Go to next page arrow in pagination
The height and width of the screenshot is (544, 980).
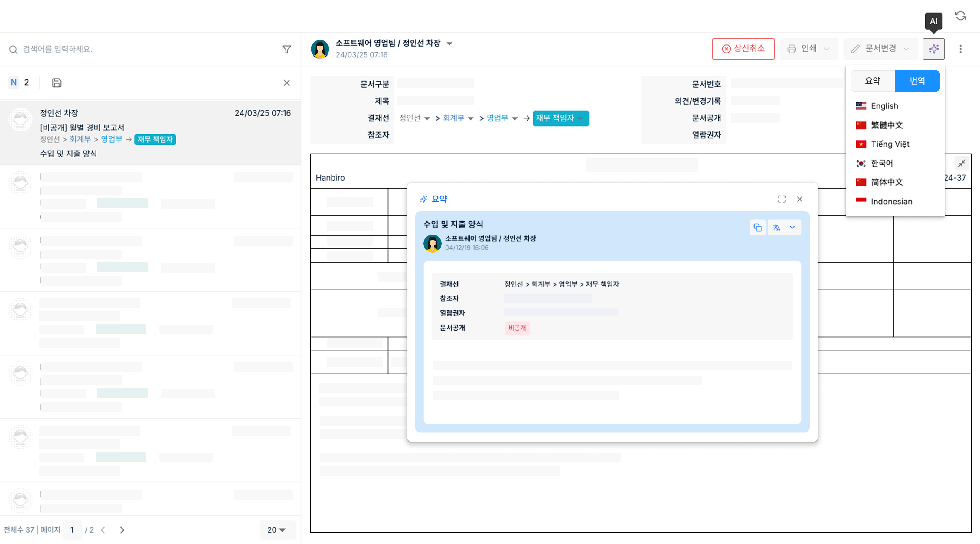pos(122,529)
